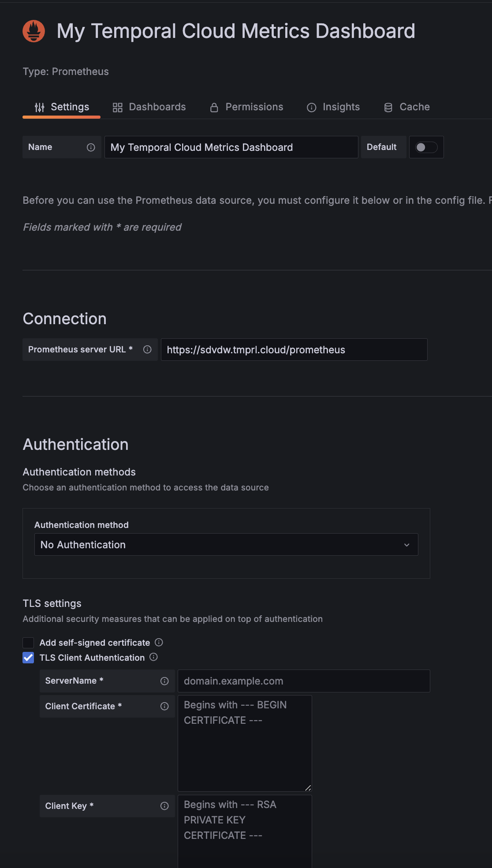Open the Client Key info icon

pos(164,806)
